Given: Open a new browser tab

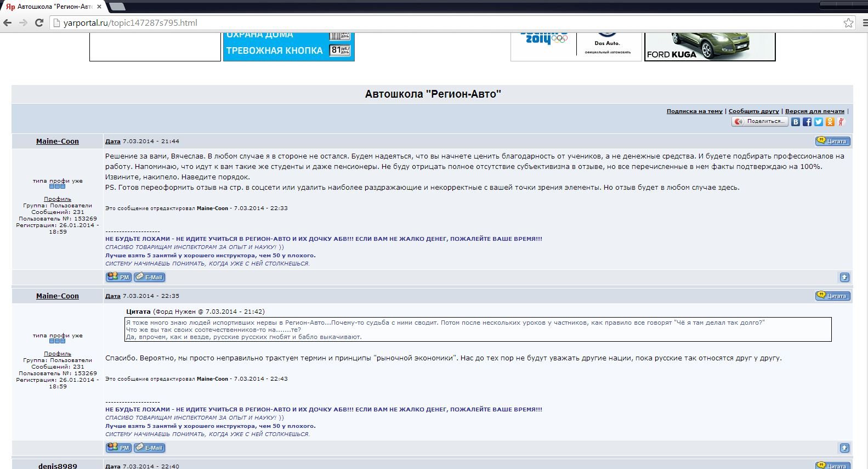Looking at the screenshot, I should click(117, 7).
